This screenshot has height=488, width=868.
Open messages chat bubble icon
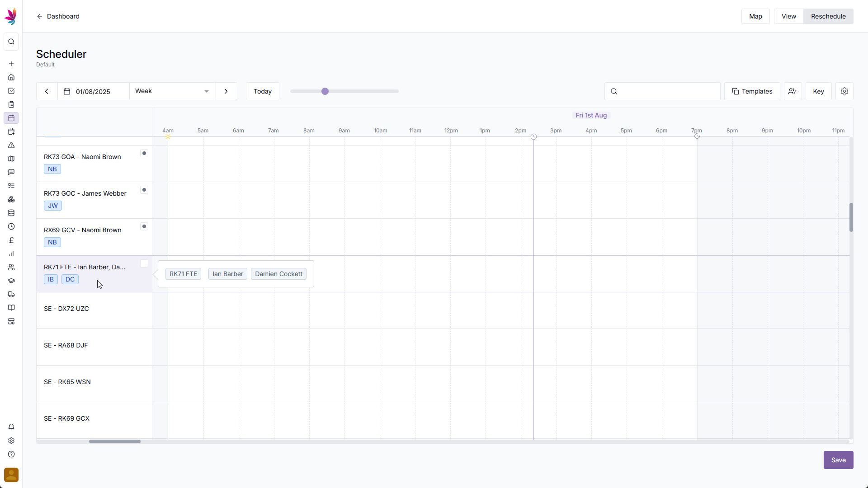(11, 172)
